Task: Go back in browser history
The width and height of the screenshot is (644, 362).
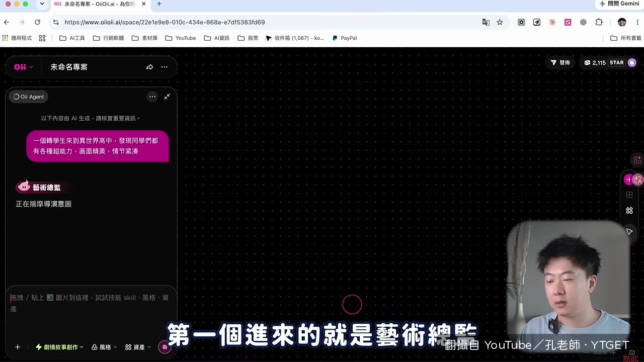Action: 6,22
